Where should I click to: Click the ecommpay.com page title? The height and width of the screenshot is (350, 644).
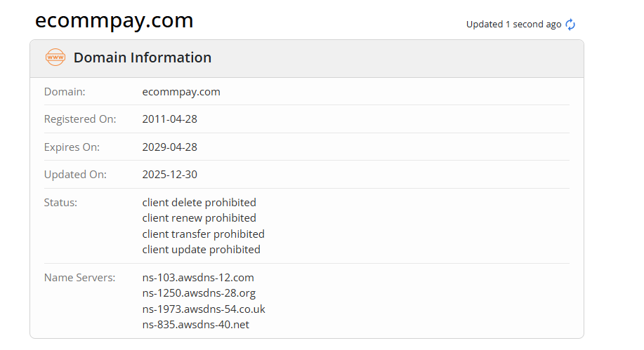pos(114,21)
